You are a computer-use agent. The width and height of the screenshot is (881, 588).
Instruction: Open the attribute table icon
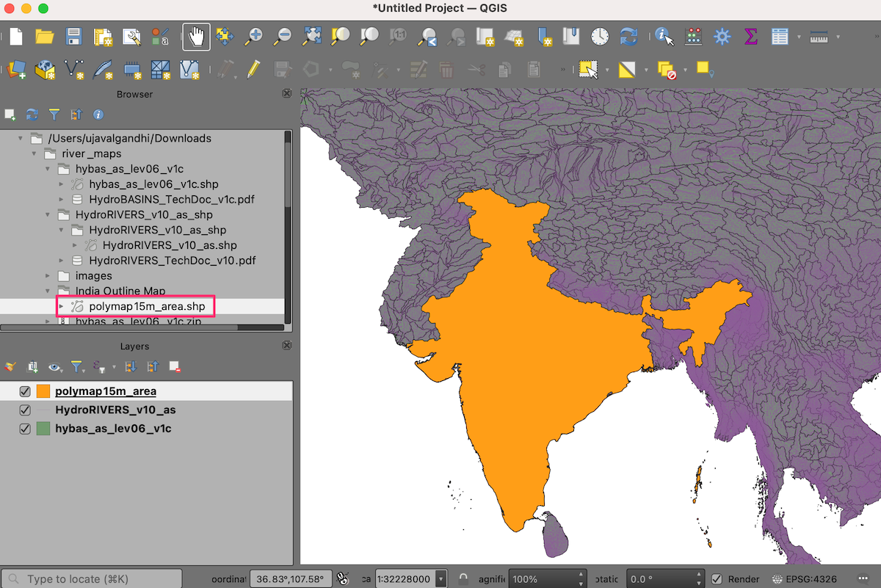(780, 36)
